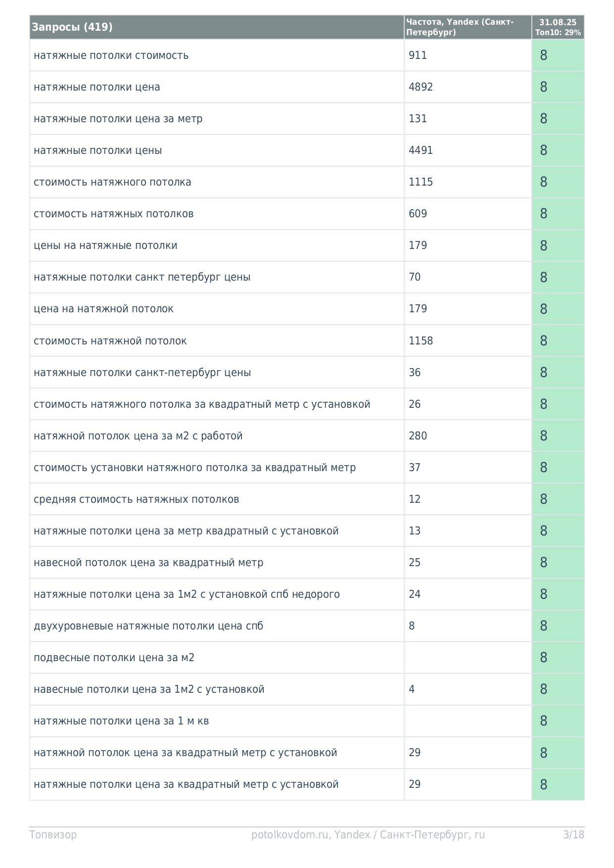
Task: Click frequency 179 in 'цены на натяжные потолки' row
Action: pyautogui.click(x=418, y=245)
